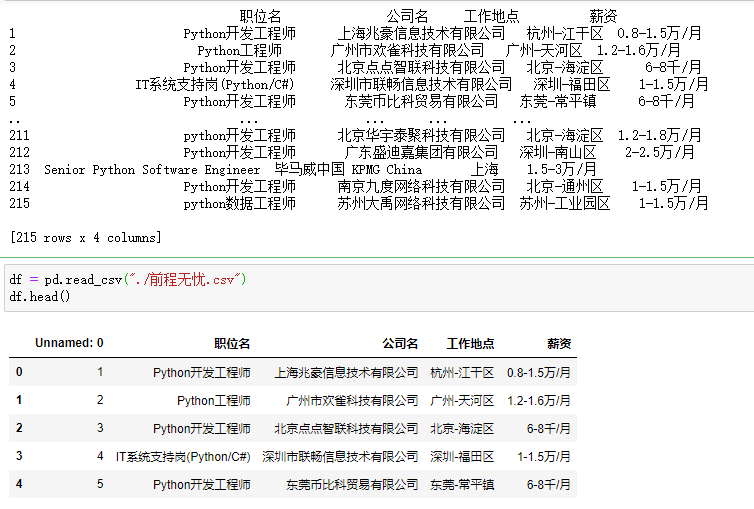Screen dimensions: 754x509
Task: Click table cell '广州-天河区'
Action: point(462,400)
